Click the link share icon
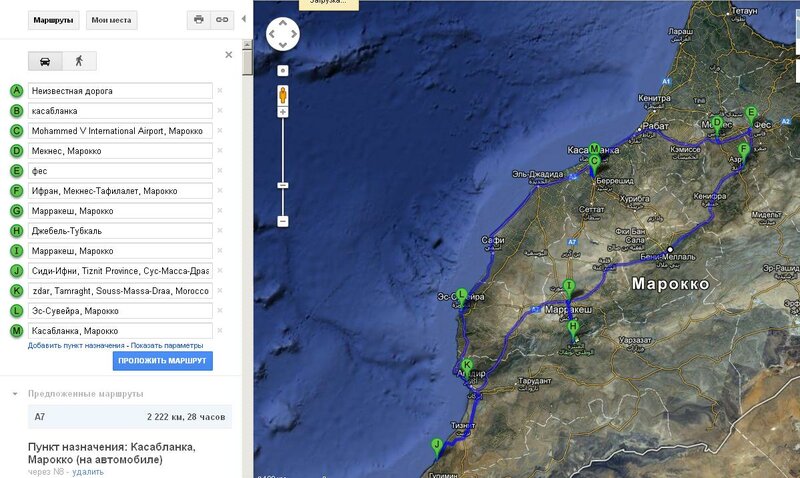This screenshot has height=478, width=800. click(222, 19)
